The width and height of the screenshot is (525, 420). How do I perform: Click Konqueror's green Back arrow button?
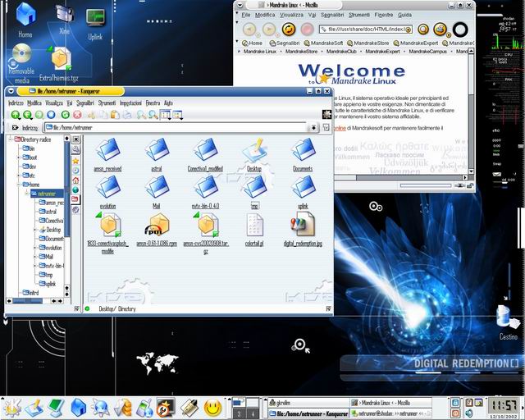pyautogui.click(x=27, y=115)
